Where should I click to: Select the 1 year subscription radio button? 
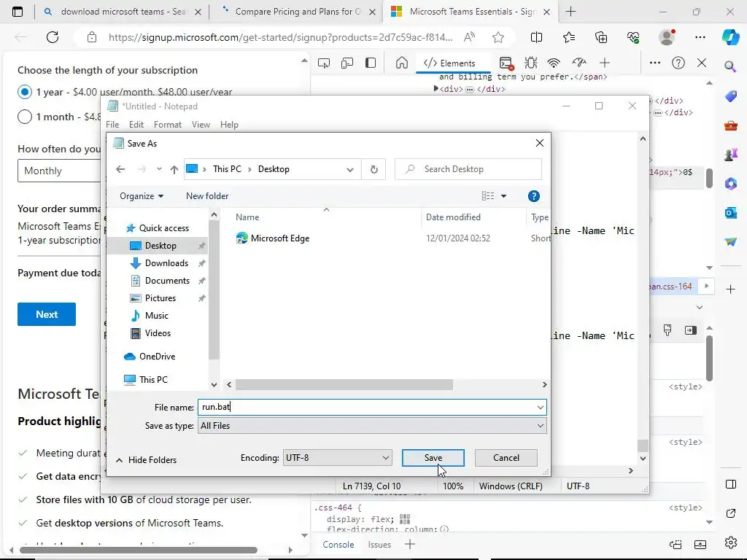click(25, 92)
